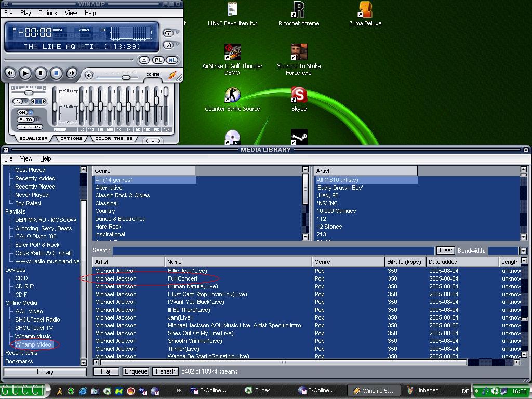The width and height of the screenshot is (532, 399).
Task: Toggle Media Library with ML button
Action: [171, 60]
